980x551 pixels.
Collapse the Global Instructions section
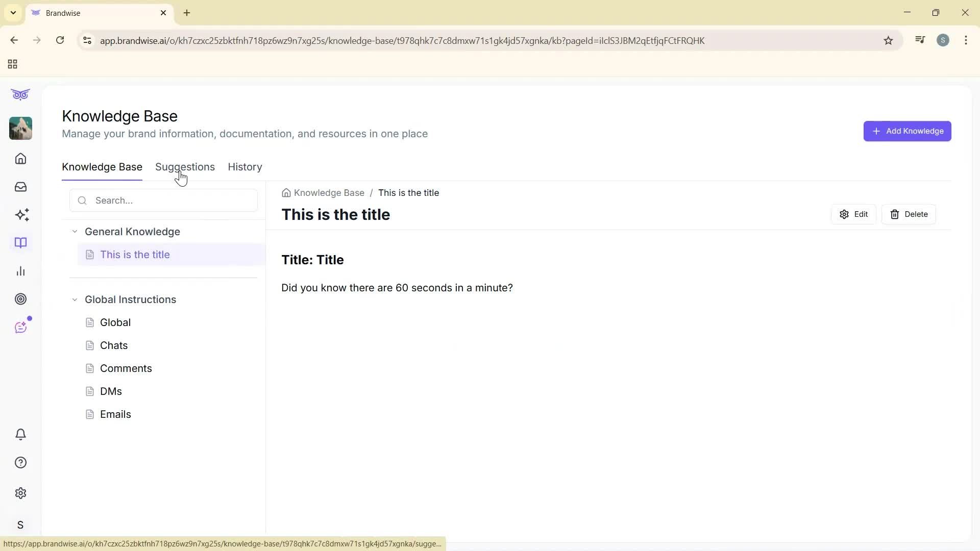[x=75, y=299]
